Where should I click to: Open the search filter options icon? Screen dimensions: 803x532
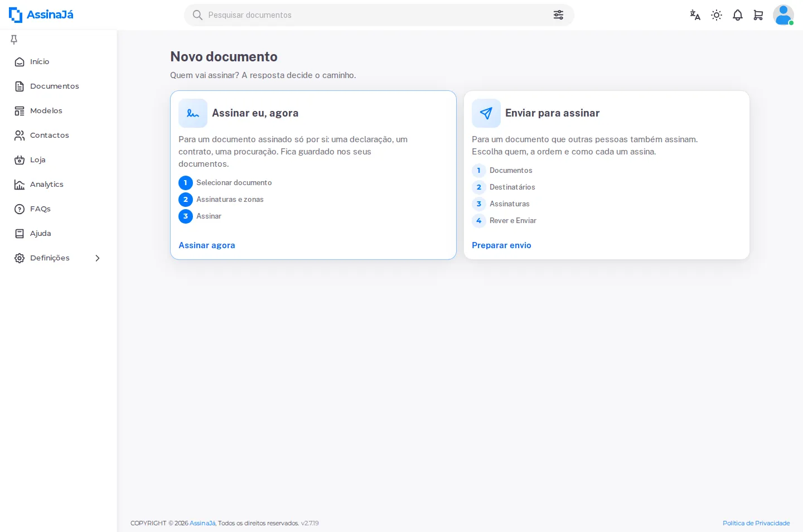click(558, 15)
